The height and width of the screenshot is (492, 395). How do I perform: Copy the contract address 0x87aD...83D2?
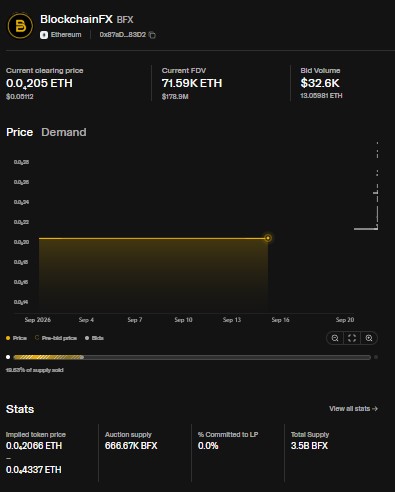152,35
